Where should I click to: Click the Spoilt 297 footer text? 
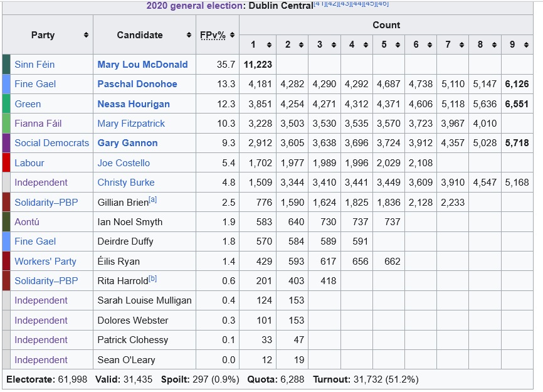200,379
